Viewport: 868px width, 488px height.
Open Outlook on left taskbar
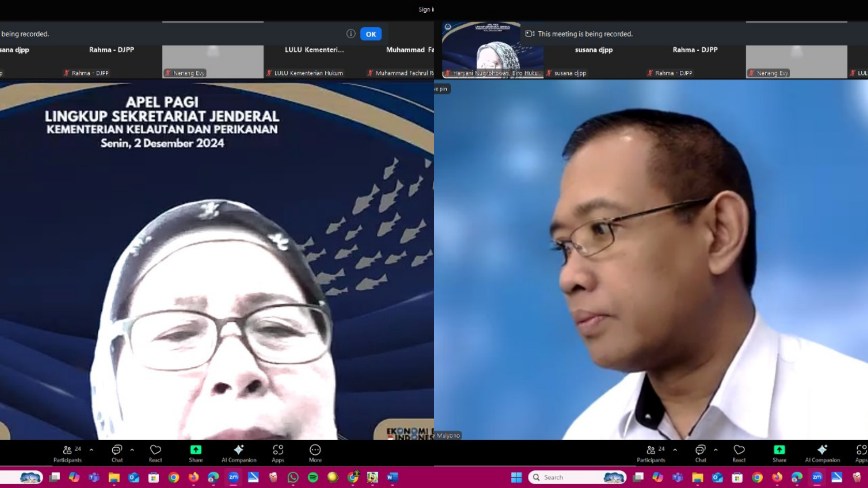(134, 477)
